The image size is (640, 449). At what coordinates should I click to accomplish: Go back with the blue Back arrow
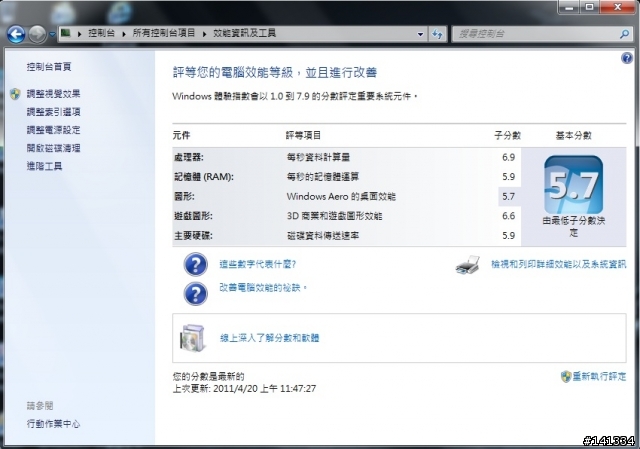pyautogui.click(x=16, y=34)
